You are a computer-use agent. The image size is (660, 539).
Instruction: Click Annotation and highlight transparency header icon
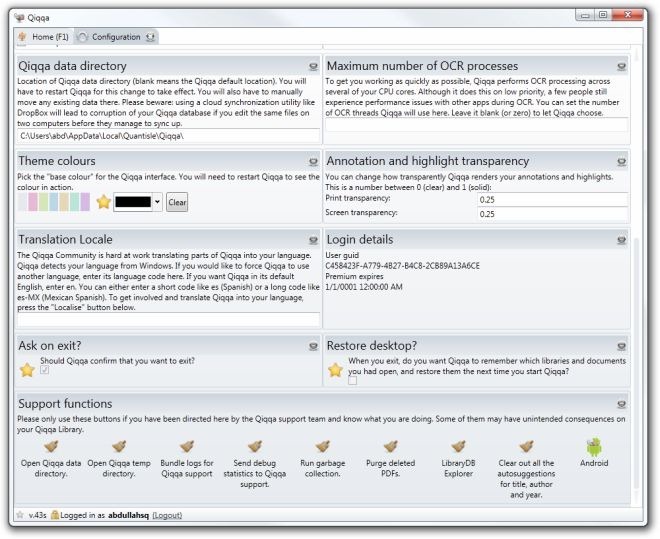click(621, 162)
